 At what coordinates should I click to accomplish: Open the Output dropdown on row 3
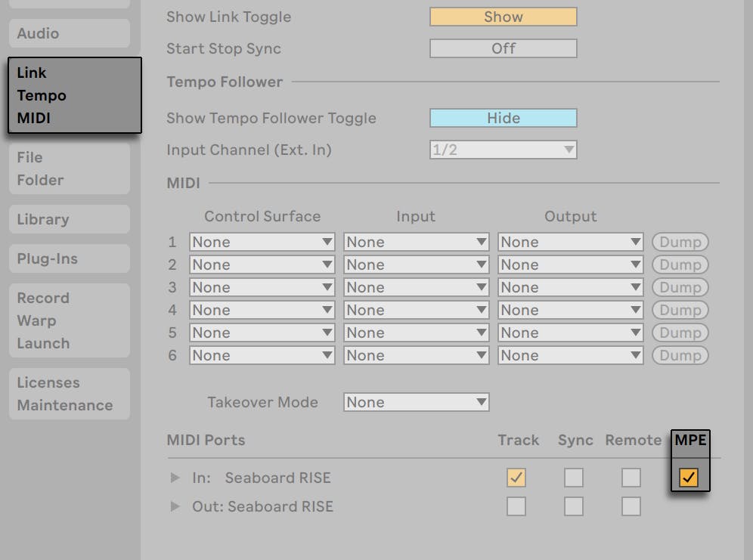tap(570, 287)
